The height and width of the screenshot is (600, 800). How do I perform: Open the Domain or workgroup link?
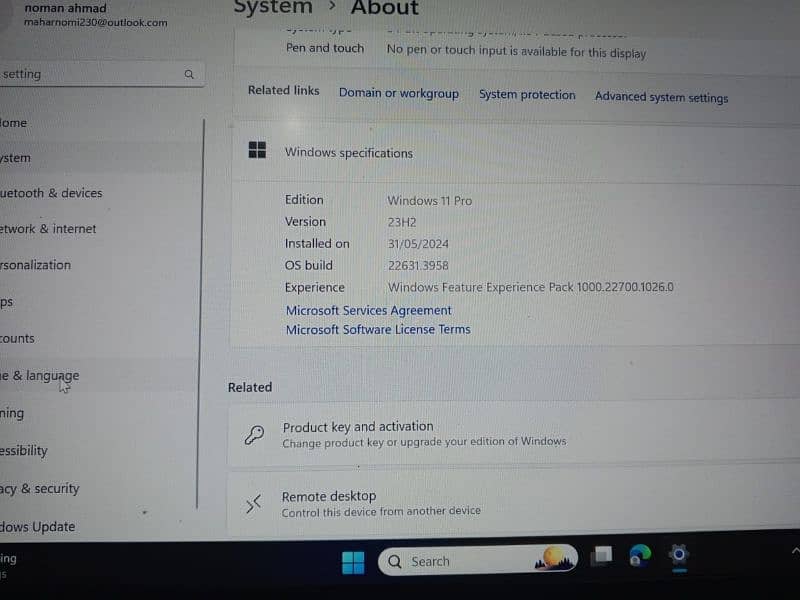(398, 93)
